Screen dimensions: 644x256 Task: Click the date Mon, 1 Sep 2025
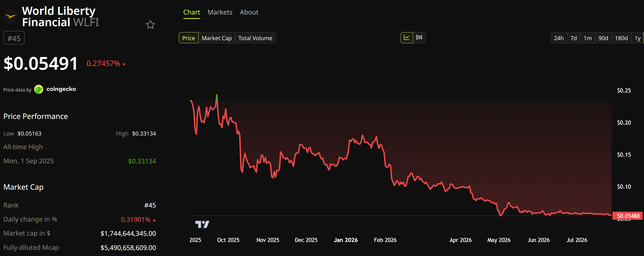29,161
